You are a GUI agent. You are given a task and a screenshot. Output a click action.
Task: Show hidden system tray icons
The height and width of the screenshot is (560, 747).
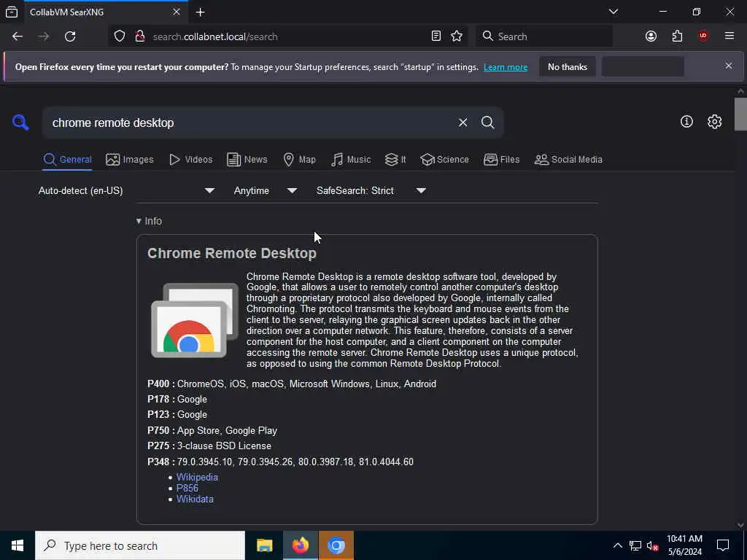click(x=617, y=545)
